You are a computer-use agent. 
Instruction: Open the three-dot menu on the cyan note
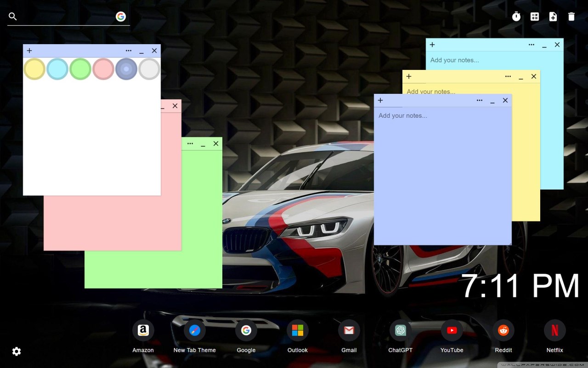click(531, 45)
